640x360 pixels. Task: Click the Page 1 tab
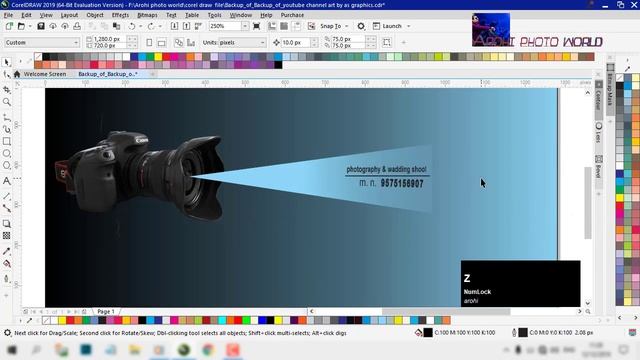click(x=106, y=311)
